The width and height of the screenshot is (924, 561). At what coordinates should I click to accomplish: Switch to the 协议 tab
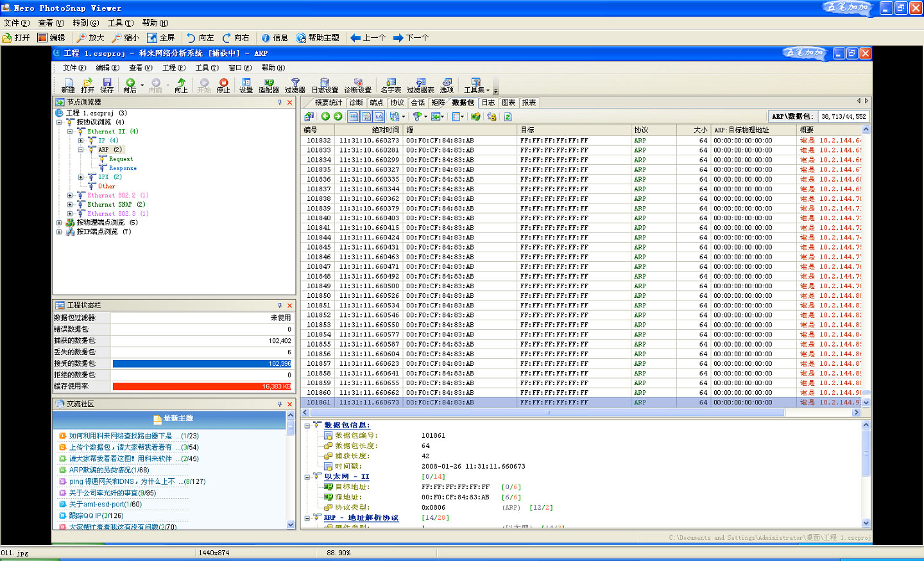point(397,103)
